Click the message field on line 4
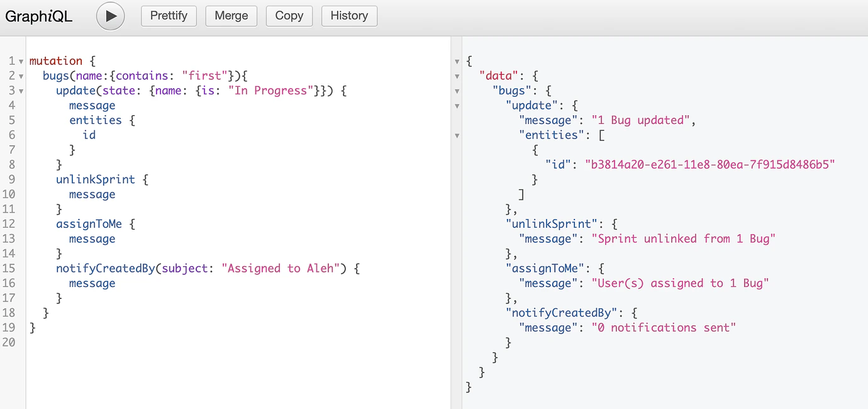Image resolution: width=868 pixels, height=409 pixels. (92, 105)
